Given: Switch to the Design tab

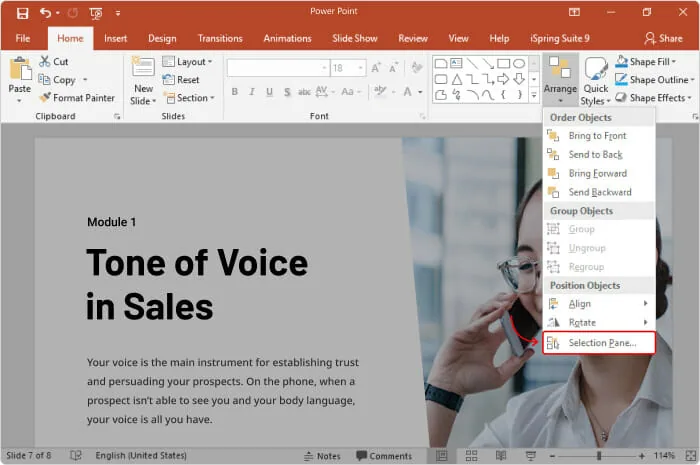Looking at the screenshot, I should [x=162, y=38].
